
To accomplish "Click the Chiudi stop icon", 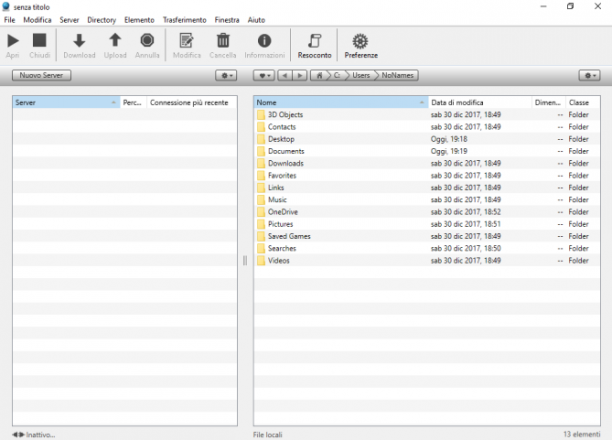I will pyautogui.click(x=39, y=40).
